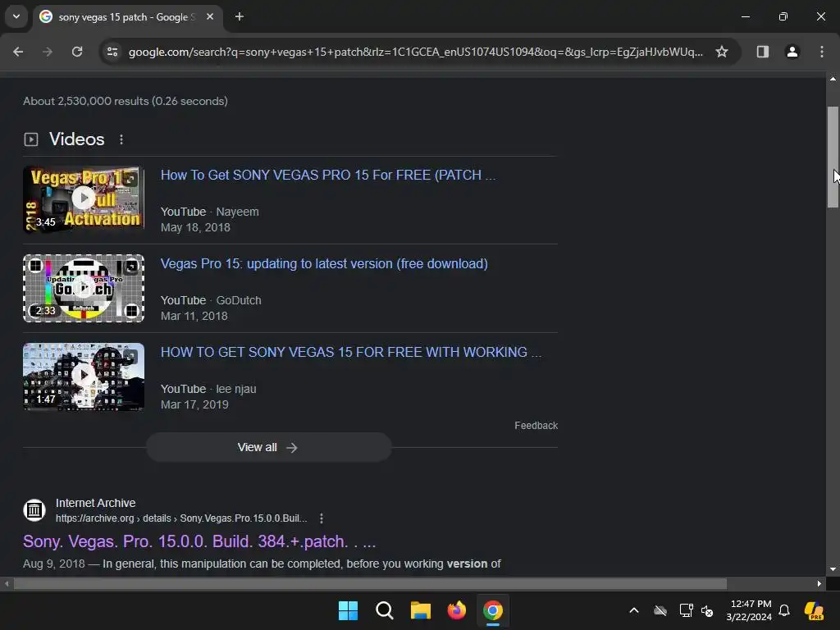Click the horizontal scroll right arrow

pos(819,584)
